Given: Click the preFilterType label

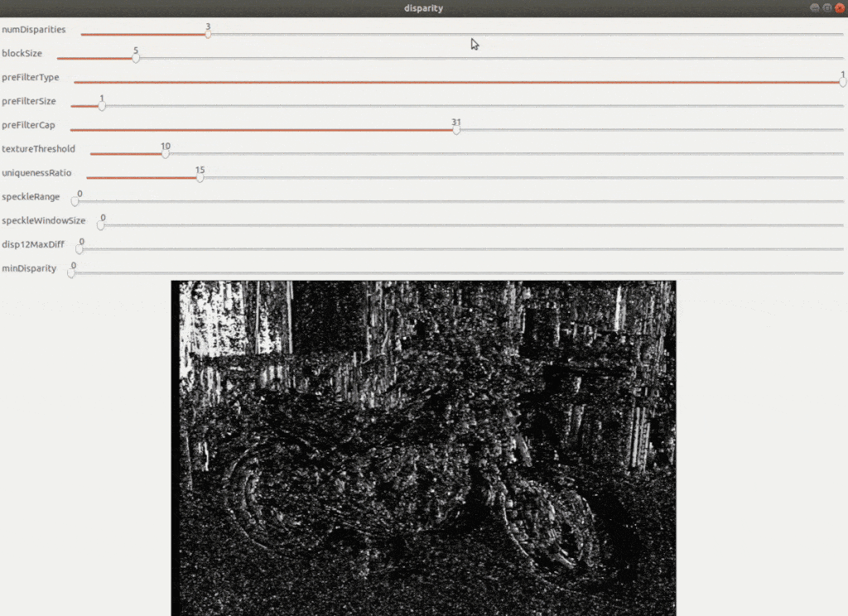Looking at the screenshot, I should pyautogui.click(x=31, y=77).
